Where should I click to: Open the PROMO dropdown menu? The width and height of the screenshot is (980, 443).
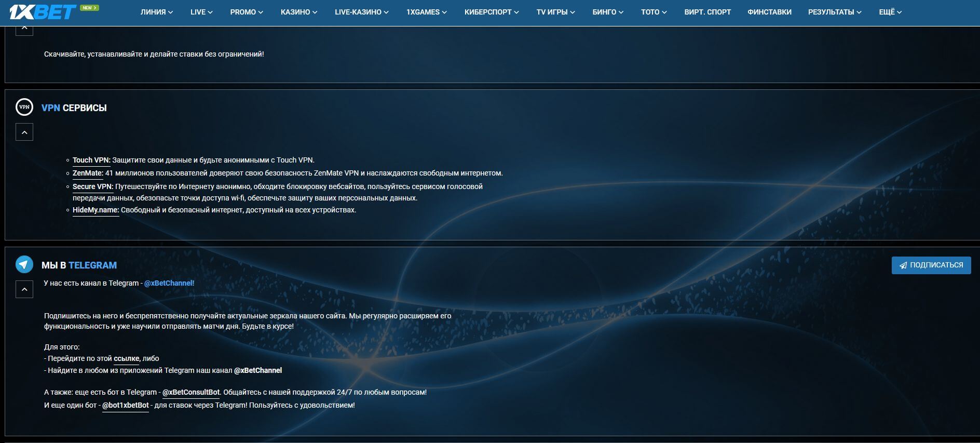[247, 12]
